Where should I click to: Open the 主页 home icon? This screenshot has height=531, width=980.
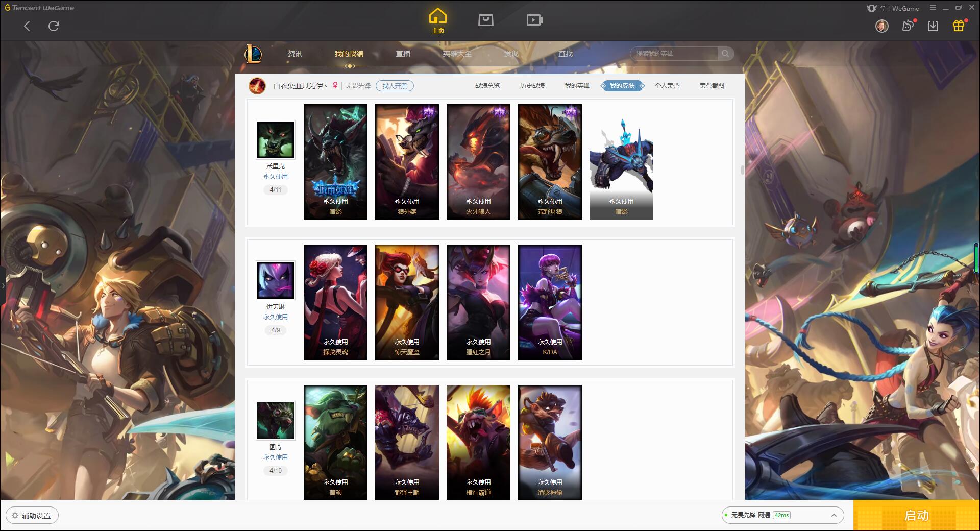click(x=438, y=21)
